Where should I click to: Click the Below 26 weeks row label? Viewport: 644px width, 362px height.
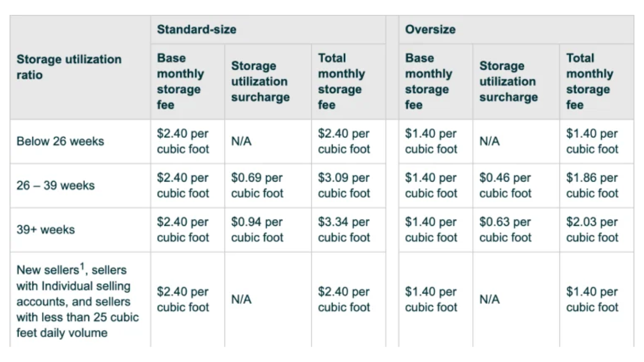[x=60, y=141]
